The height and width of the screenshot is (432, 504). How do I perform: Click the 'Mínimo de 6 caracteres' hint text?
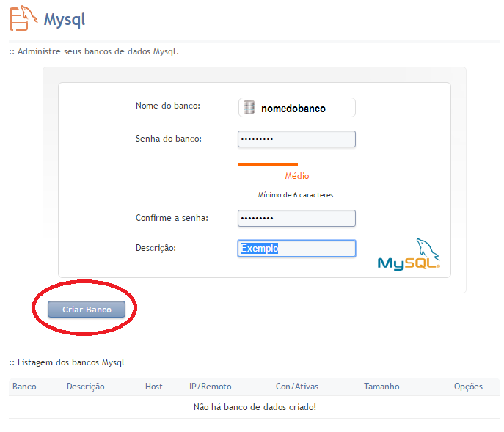point(296,195)
